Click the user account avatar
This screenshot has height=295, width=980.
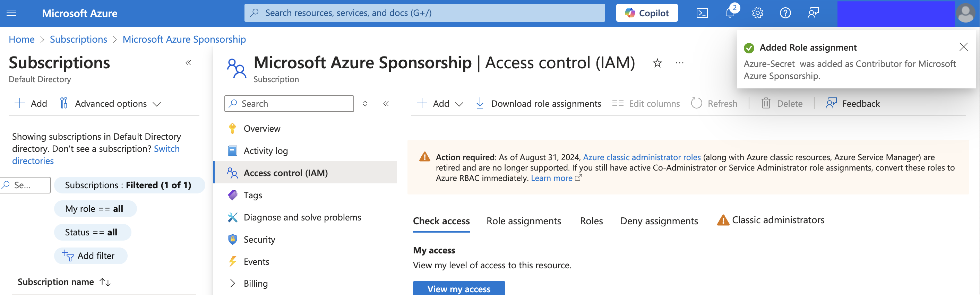965,14
